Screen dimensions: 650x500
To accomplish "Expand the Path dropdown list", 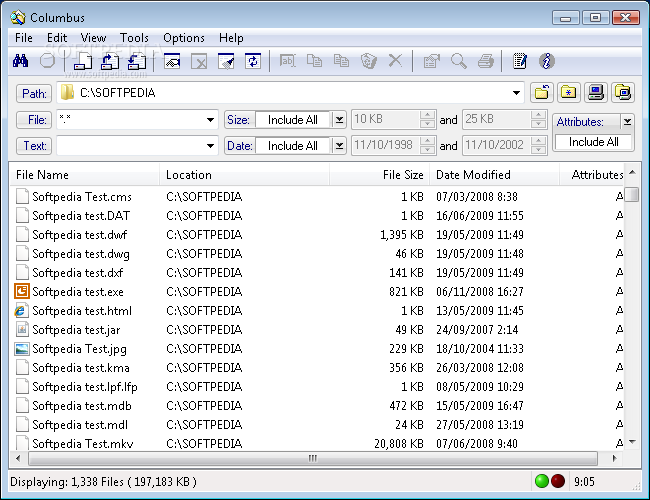I will [516, 93].
